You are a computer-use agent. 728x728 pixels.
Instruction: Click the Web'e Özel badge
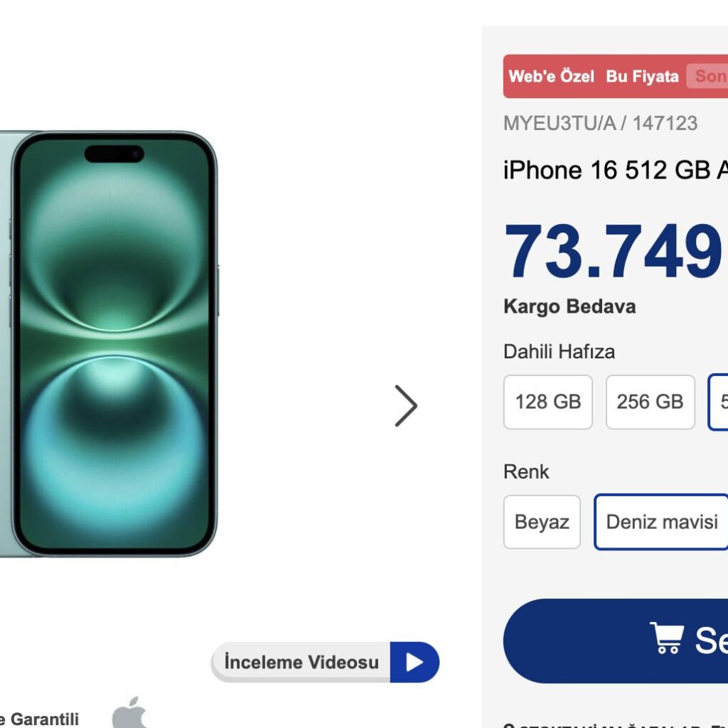(x=551, y=76)
